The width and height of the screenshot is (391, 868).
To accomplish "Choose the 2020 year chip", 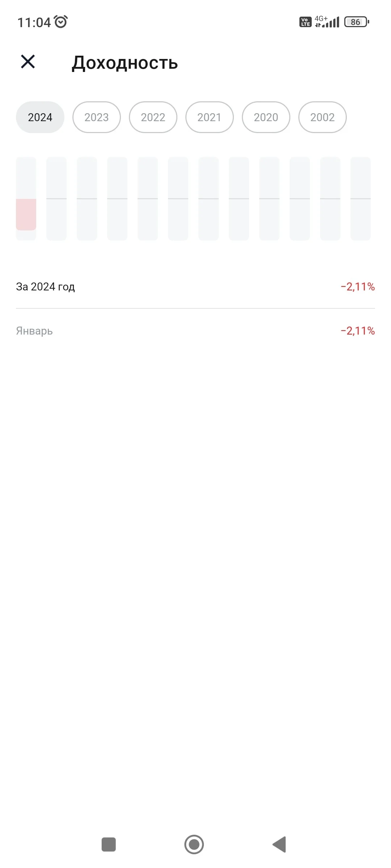I will (266, 117).
